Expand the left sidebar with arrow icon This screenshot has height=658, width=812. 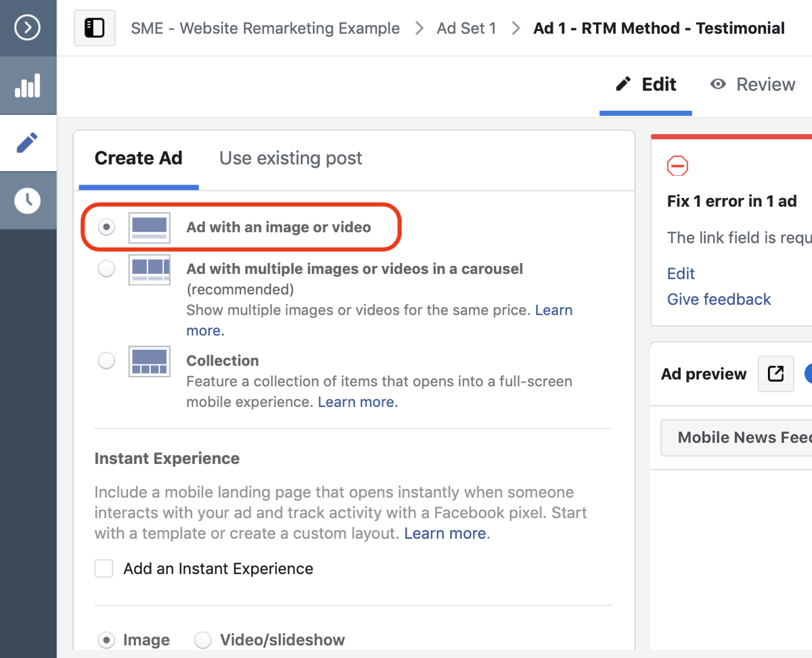pos(28,28)
